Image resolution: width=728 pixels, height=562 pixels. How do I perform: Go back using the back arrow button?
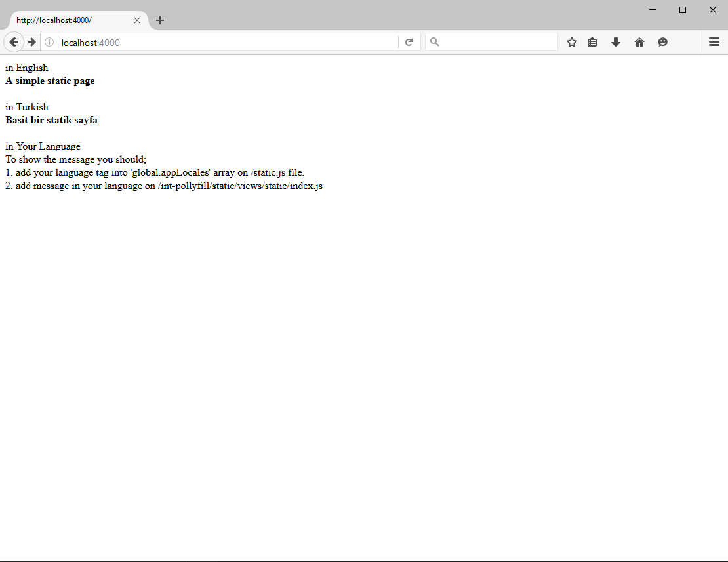coord(14,42)
